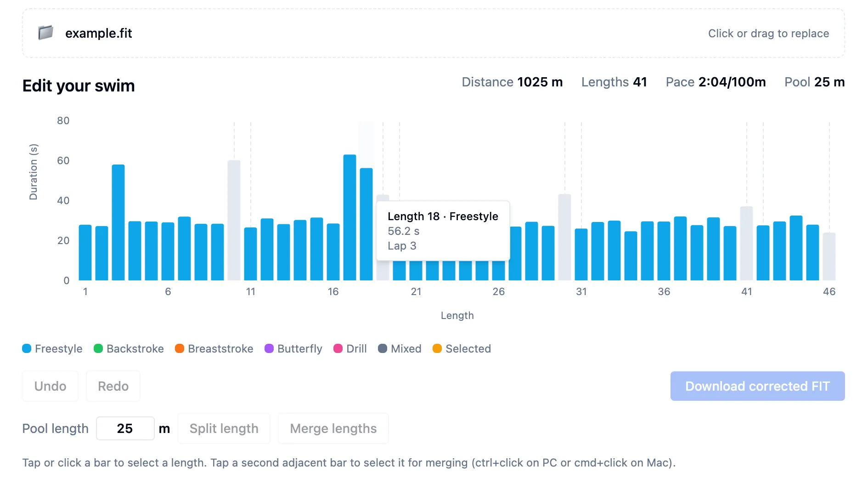Select the purple Butterfly legend dot
Viewport: 868px width, 478px height.
coord(269,348)
